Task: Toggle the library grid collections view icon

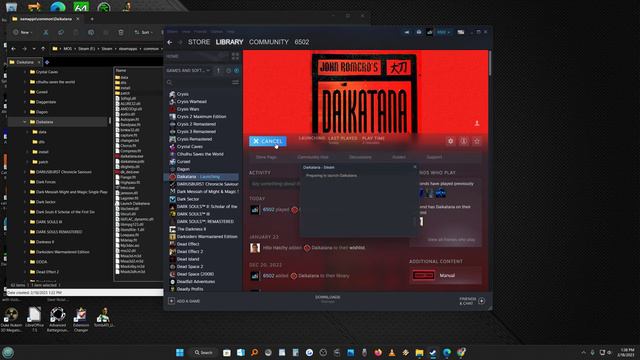Action: pos(235,56)
